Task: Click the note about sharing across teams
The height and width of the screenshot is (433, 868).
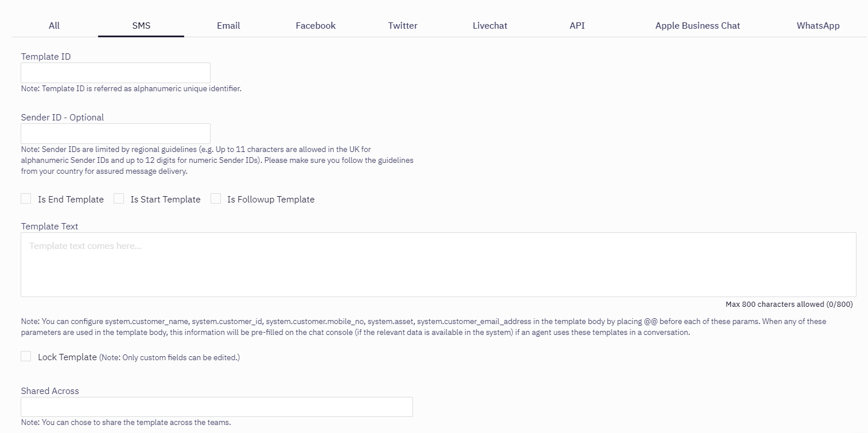Action: click(126, 423)
